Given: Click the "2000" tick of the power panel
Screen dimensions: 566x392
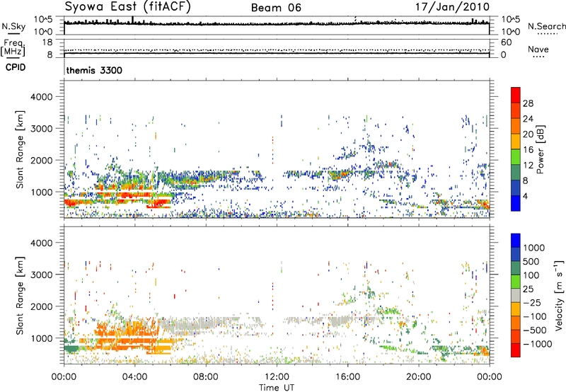Looking at the screenshot, I should (x=42, y=160).
